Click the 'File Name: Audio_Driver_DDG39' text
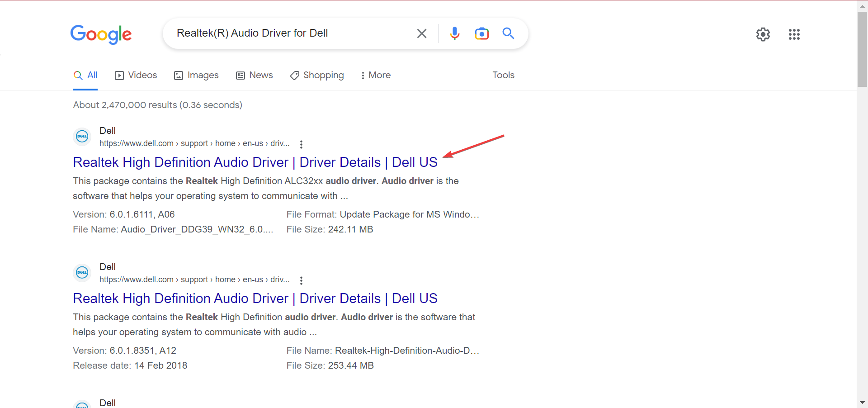Viewport: 868px width, 408px height. [173, 229]
